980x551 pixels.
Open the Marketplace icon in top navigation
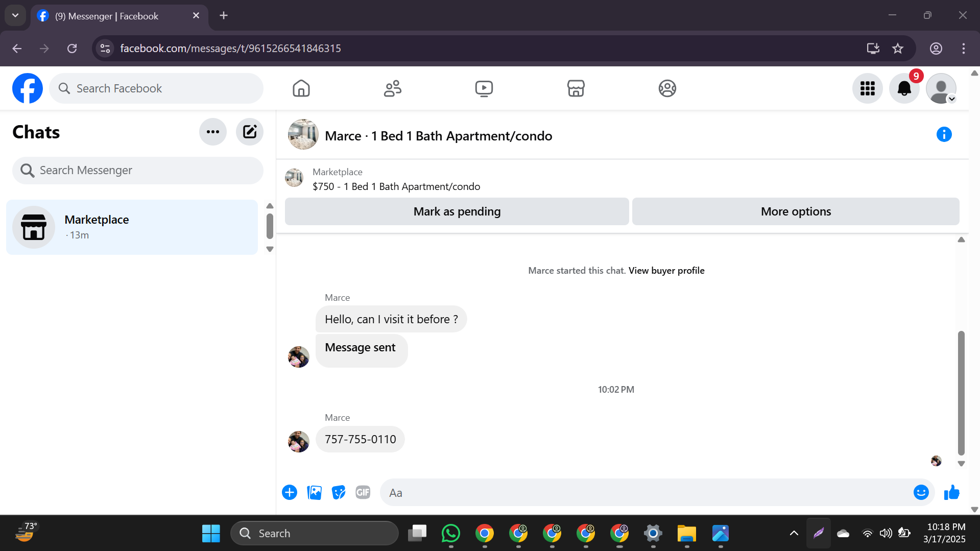pos(576,88)
